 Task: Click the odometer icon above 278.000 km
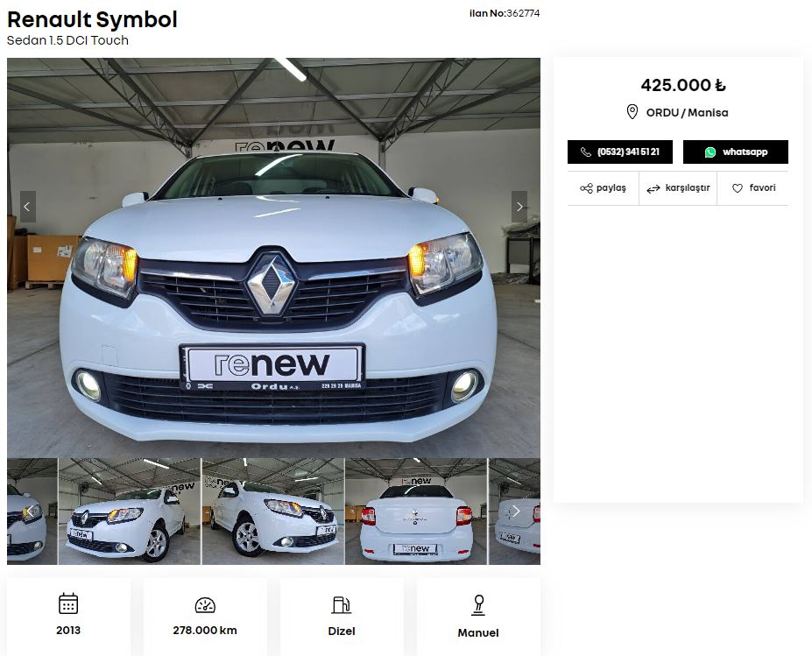click(x=205, y=605)
